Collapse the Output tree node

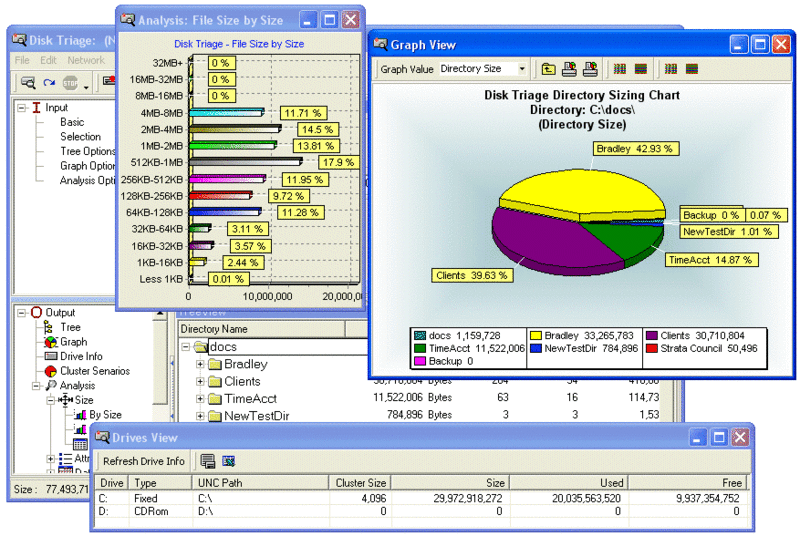point(22,313)
